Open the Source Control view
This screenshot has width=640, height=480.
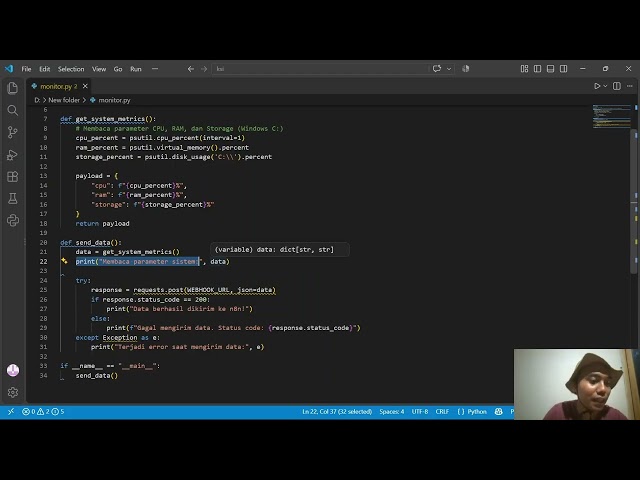coord(13,132)
